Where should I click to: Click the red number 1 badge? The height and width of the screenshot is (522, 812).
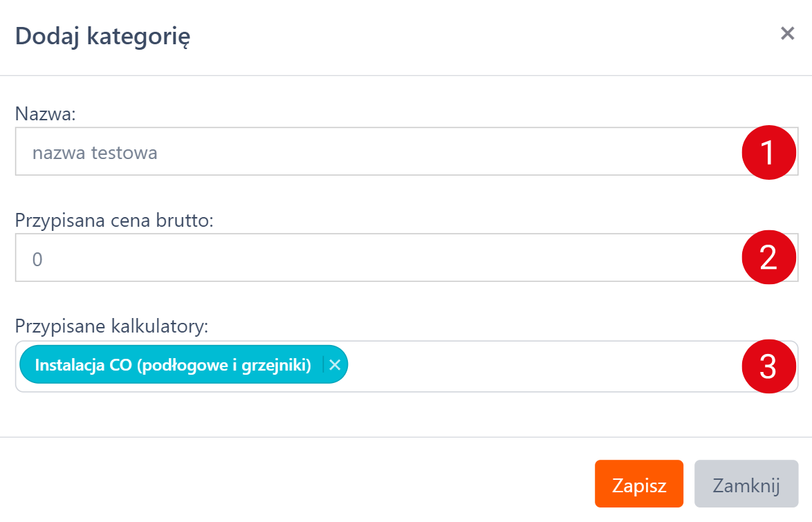(769, 152)
